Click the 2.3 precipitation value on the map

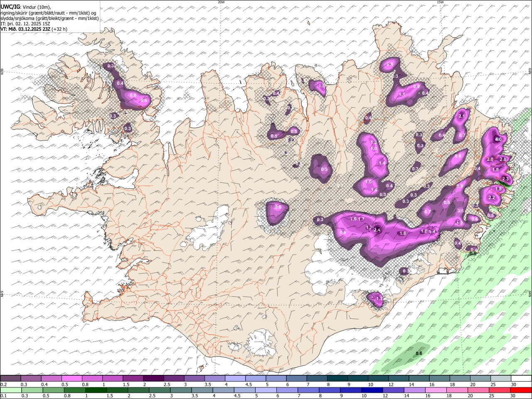click(x=505, y=179)
